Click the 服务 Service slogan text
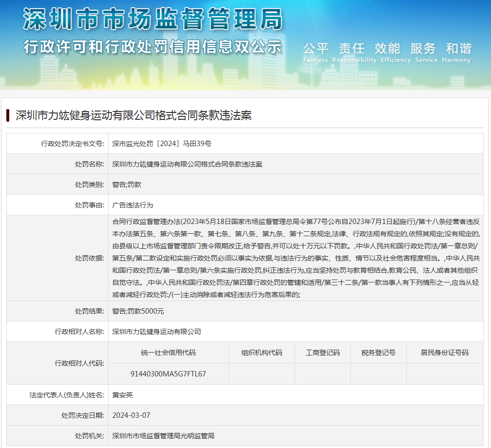This screenshot has height=448, width=491. pos(426,53)
